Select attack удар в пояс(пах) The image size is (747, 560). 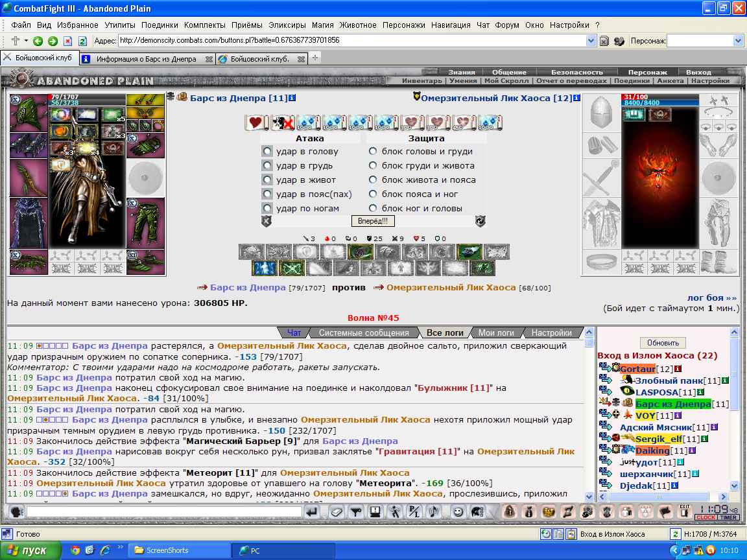pos(267,194)
